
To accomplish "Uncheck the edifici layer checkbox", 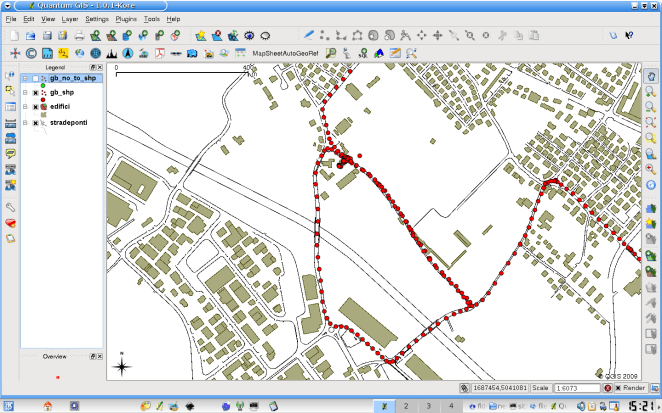I will [35, 107].
